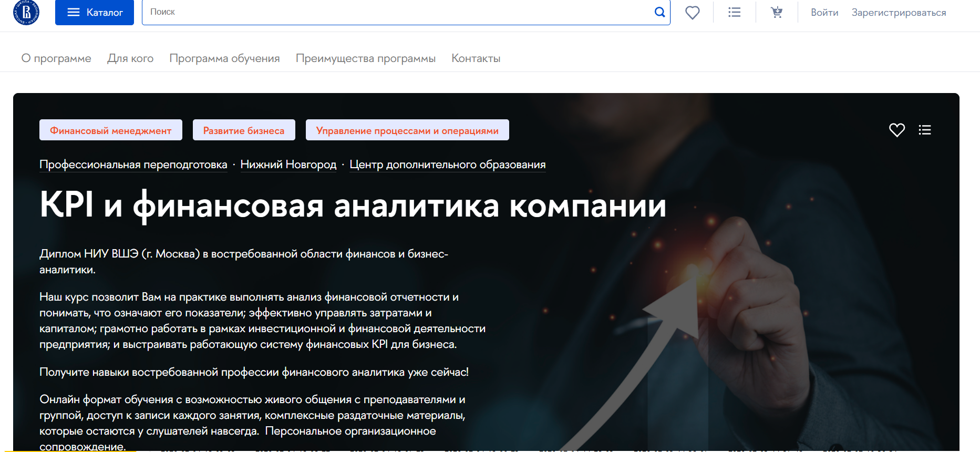This screenshot has height=452, width=980.
Task: Click the HSE university logo
Action: [26, 12]
